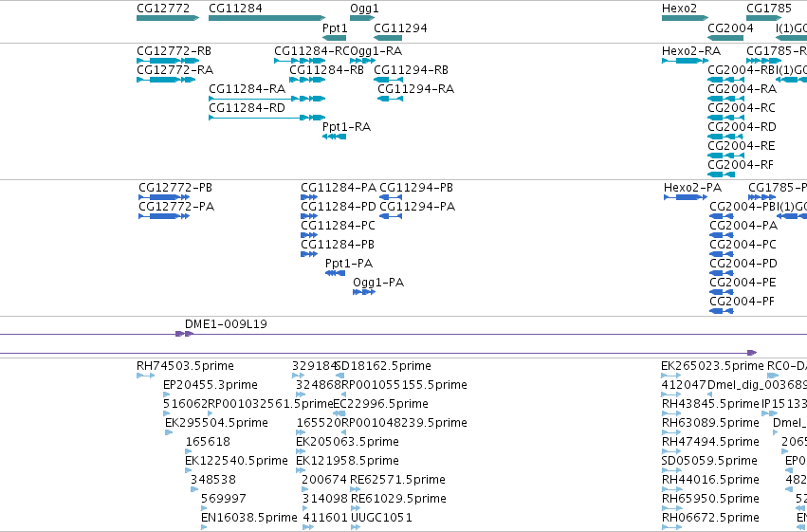
Task: Click transcript CG11284-RB
Action: [x=307, y=80]
